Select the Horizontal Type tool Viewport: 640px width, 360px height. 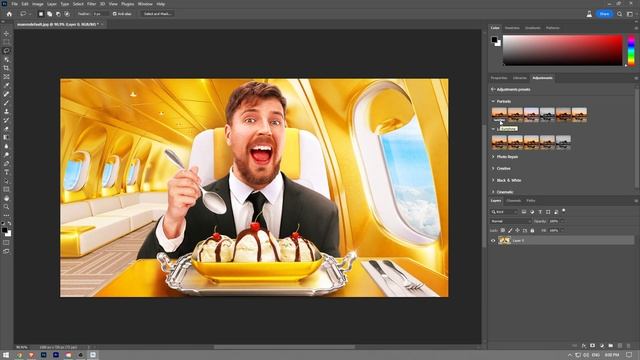(6, 172)
